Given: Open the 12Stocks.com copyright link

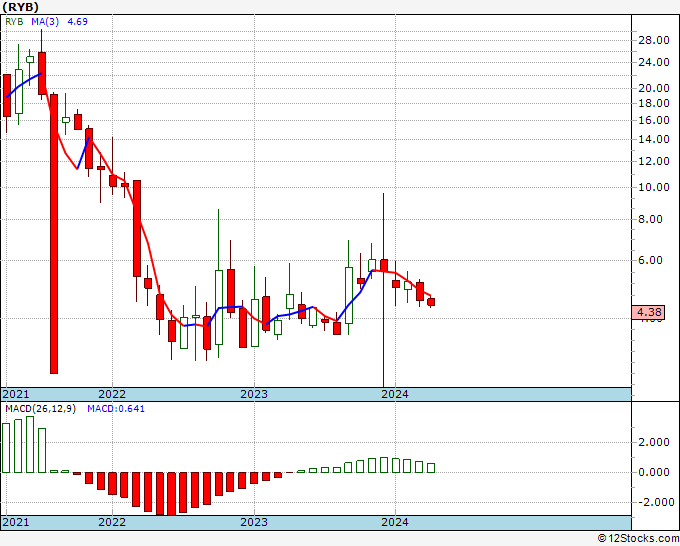Looking at the screenshot, I should tap(638, 539).
